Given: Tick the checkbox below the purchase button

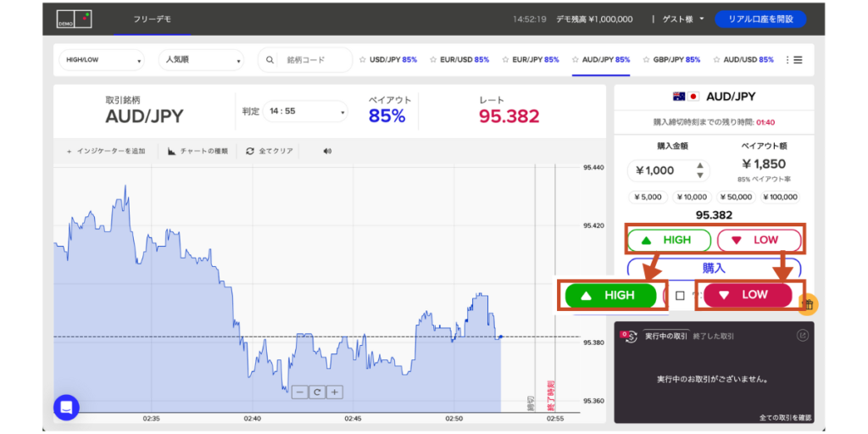Looking at the screenshot, I should coord(680,296).
